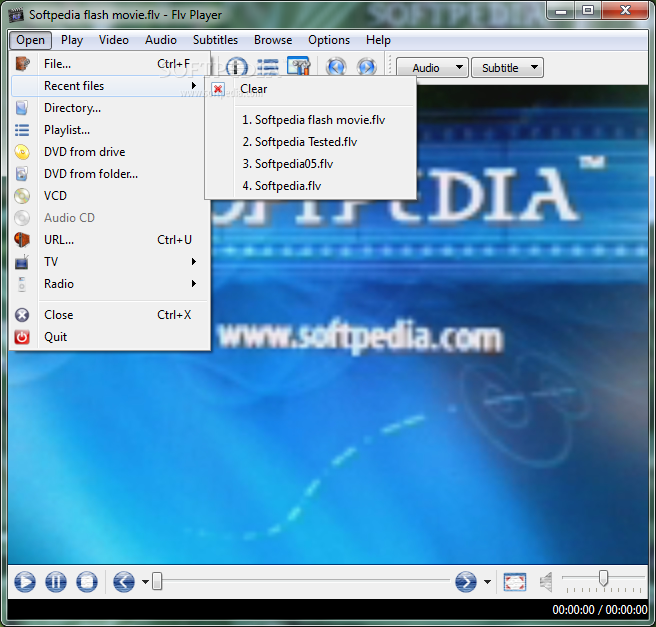Start playback with the Play button

[25, 582]
